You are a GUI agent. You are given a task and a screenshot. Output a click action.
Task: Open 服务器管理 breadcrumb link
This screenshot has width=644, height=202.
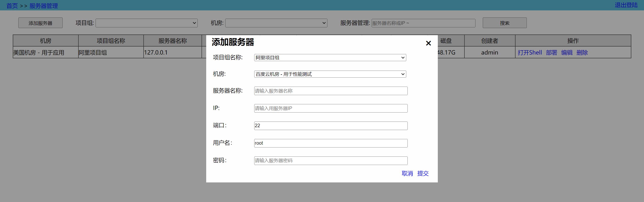pyautogui.click(x=44, y=6)
